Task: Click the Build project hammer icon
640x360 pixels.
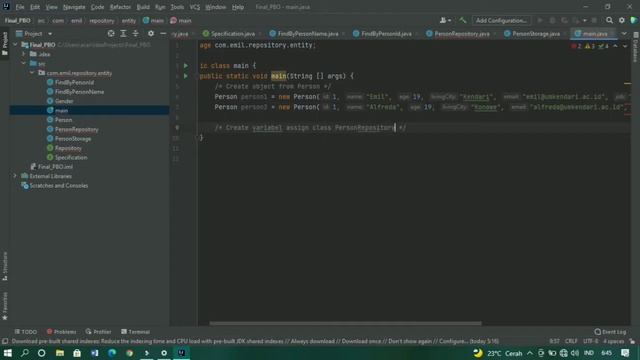Action: point(462,20)
